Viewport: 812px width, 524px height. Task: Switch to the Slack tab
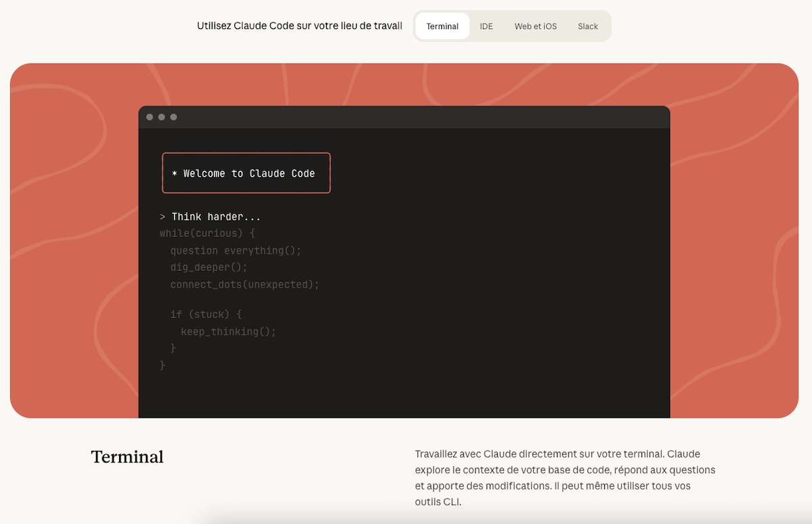click(588, 26)
